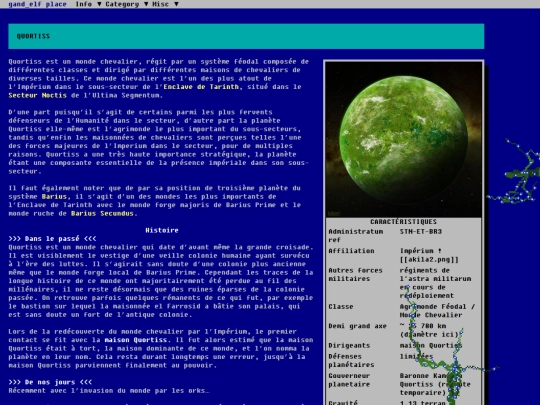540x405 pixels.
Task: Expand the Category dropdown arrow
Action: tap(146, 4)
